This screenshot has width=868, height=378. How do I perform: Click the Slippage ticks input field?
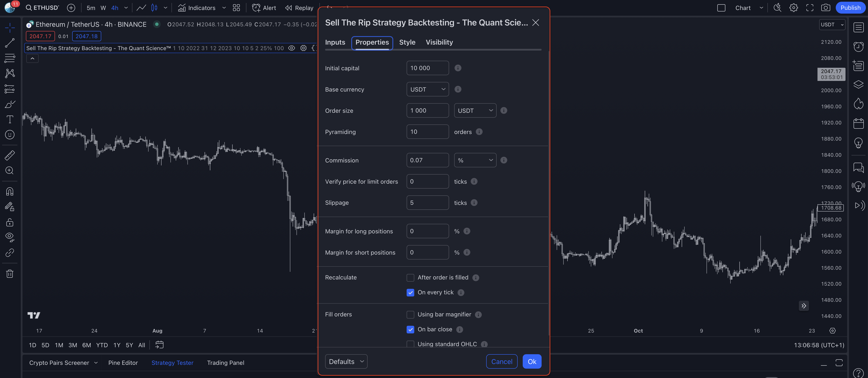click(x=427, y=203)
